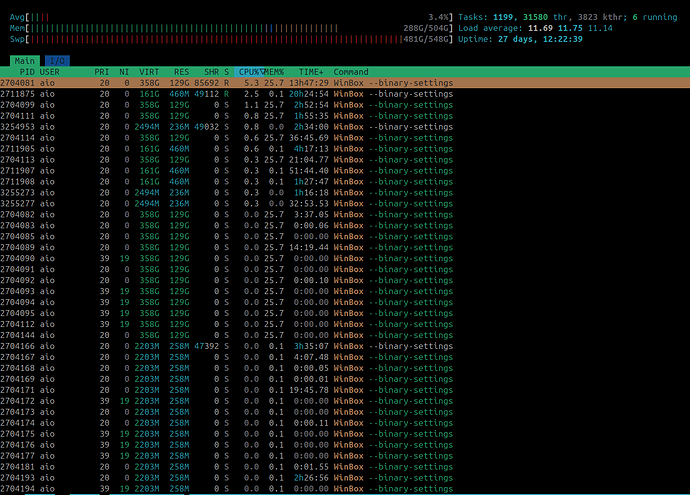Image resolution: width=690 pixels, height=495 pixels.
Task: Click the Mem usage meter bar
Action: 231,28
